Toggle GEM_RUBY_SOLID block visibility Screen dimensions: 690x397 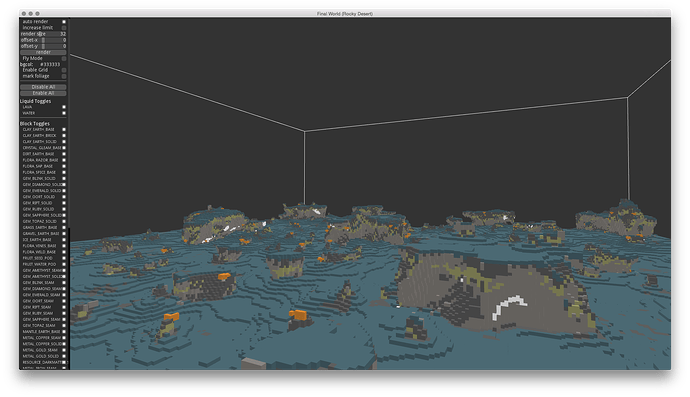click(x=64, y=209)
